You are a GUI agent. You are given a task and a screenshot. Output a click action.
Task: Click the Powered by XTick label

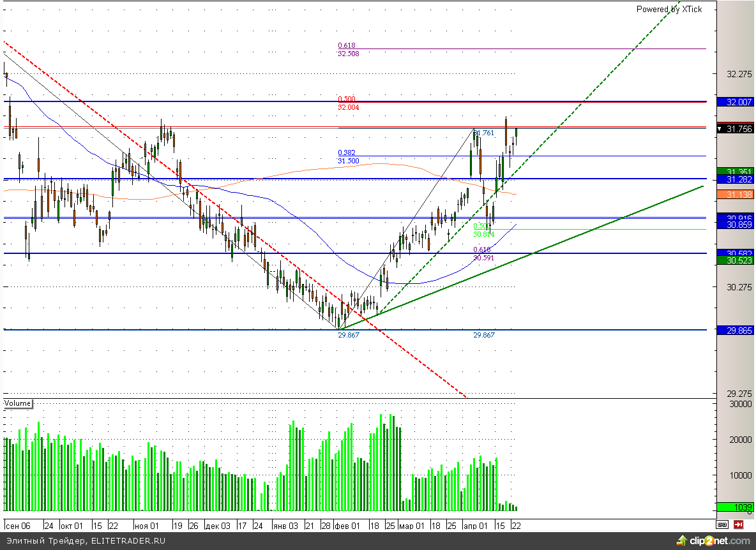pos(669,9)
